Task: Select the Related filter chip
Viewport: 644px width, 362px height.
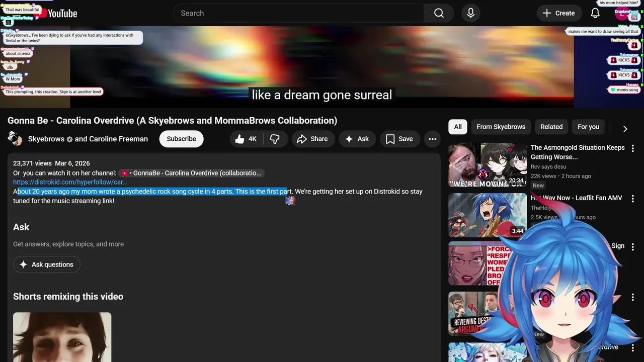Action: tap(551, 127)
